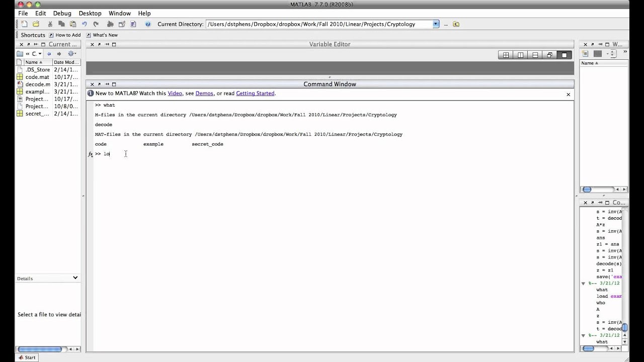Image resolution: width=644 pixels, height=362 pixels.
Task: Minimize the Command Window panel arrow
Action: pos(107,84)
